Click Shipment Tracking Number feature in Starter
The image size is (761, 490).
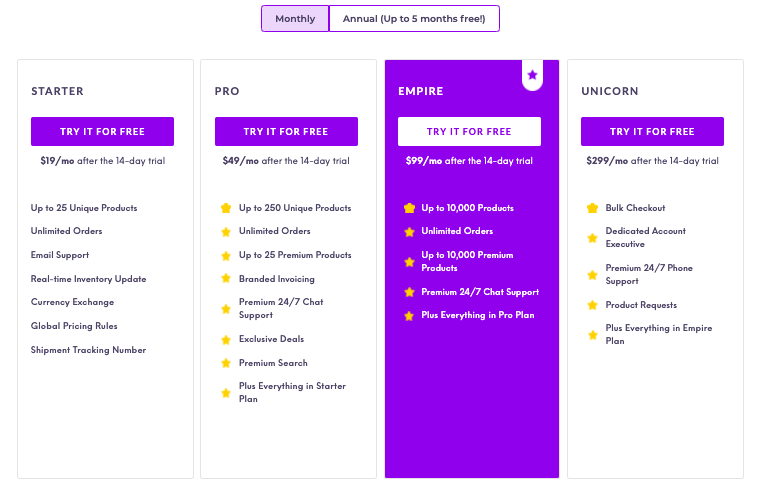click(88, 350)
